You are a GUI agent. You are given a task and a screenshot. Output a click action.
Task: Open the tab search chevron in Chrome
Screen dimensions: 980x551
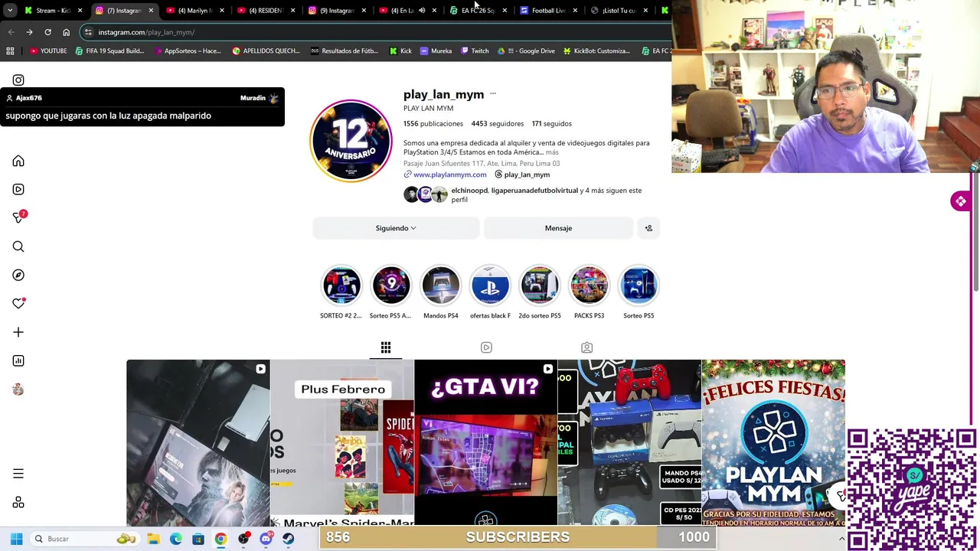pyautogui.click(x=10, y=11)
